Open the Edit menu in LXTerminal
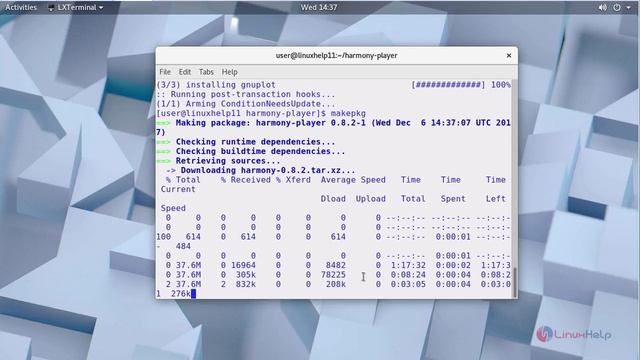The height and width of the screenshot is (360, 640). pos(184,72)
